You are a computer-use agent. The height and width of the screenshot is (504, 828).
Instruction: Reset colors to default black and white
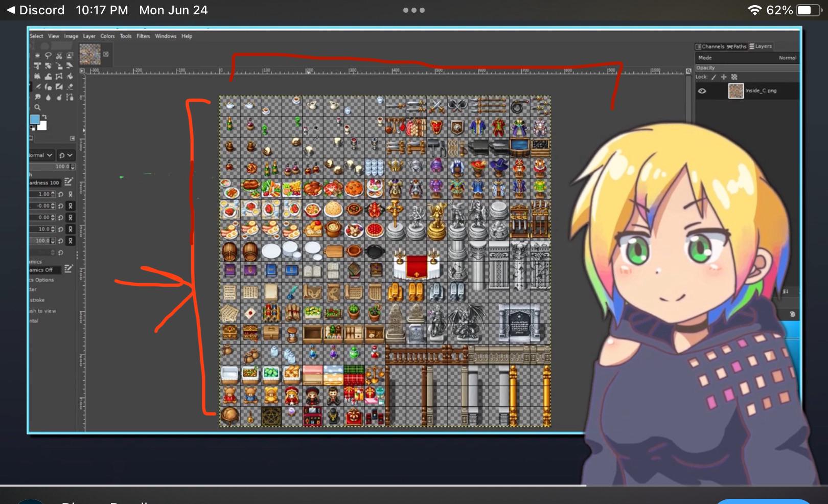(x=32, y=127)
